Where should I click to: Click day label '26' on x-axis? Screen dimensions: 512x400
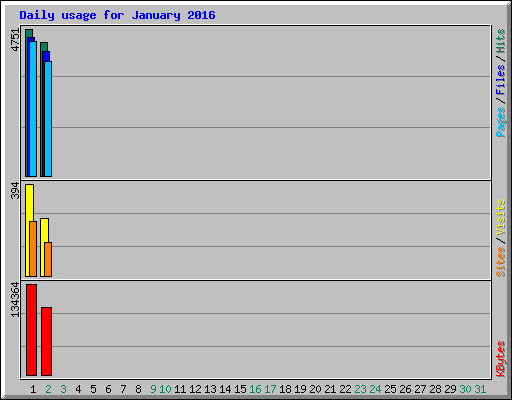pyautogui.click(x=405, y=389)
